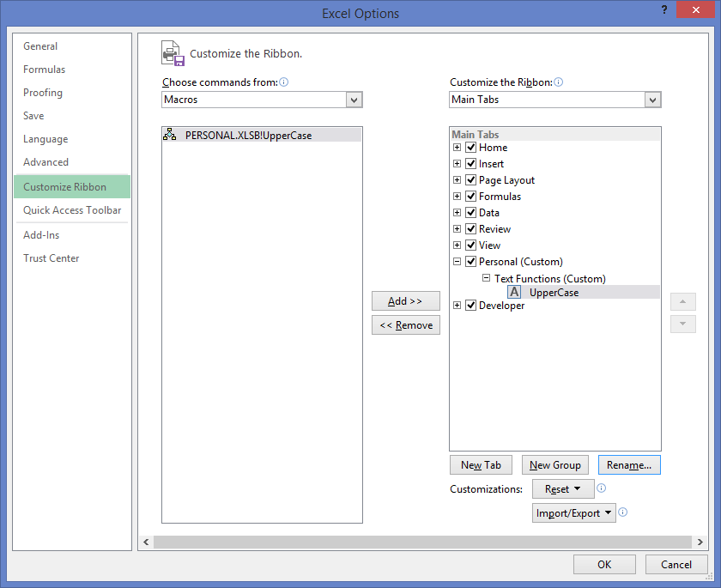Click info icon next to Customize the Ribbon label

[x=558, y=82]
